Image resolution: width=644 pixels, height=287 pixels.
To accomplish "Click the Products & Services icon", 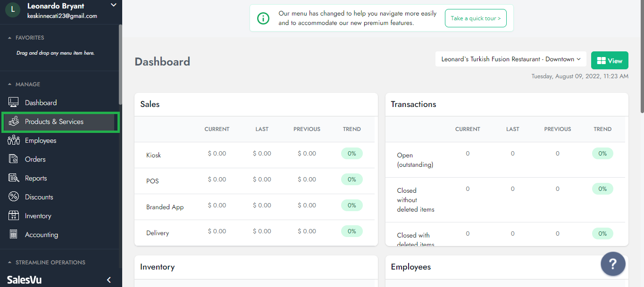I will point(13,122).
